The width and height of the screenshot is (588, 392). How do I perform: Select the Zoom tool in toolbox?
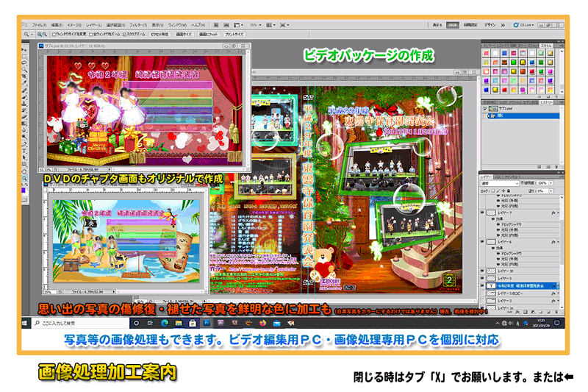24,178
